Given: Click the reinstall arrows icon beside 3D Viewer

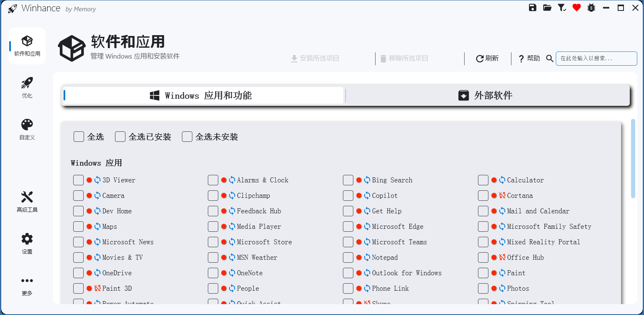Looking at the screenshot, I should 97,180.
